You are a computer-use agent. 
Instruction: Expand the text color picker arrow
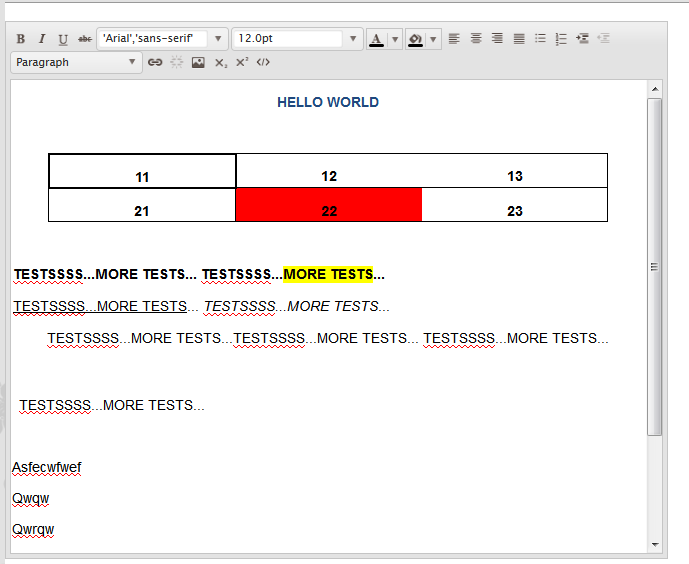click(x=395, y=39)
